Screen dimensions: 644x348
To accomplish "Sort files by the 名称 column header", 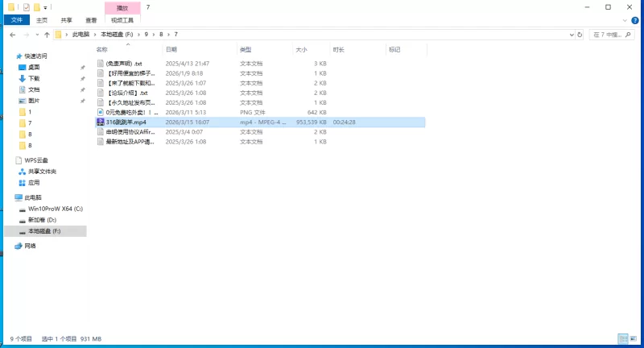I will click(102, 50).
